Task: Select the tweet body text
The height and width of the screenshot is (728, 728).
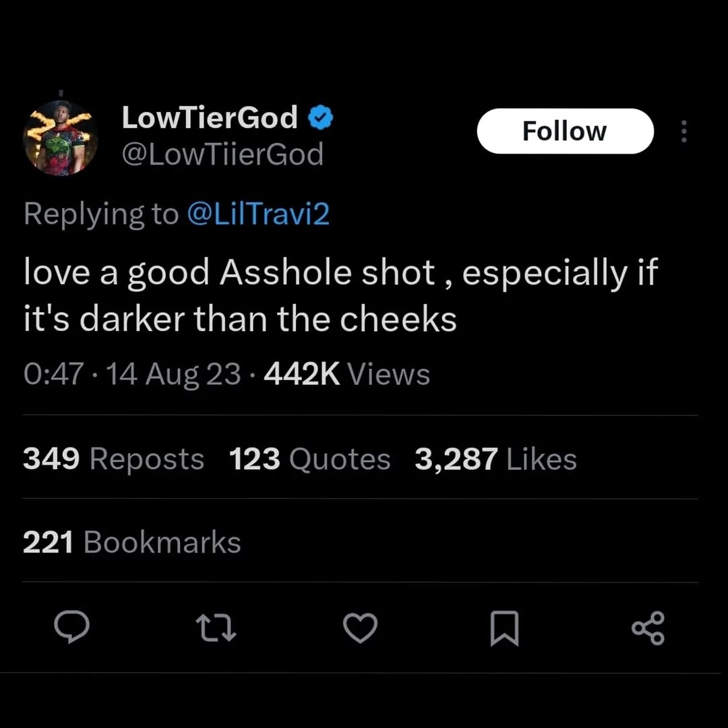Action: tap(341, 295)
